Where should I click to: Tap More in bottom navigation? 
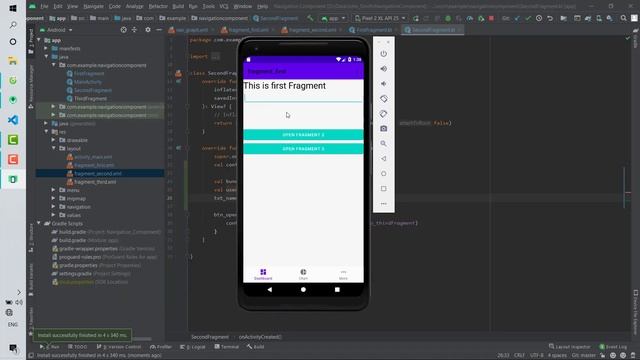[x=343, y=274]
